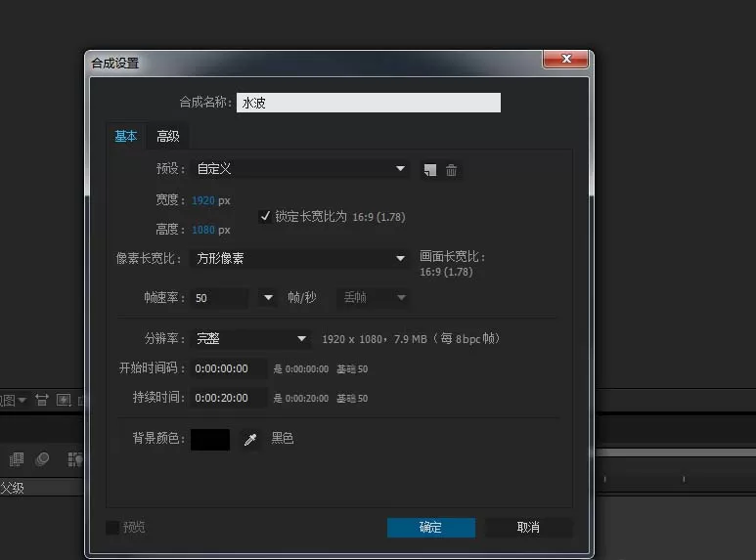Screen dimensions: 756x560
Task: Open the 预设 dropdown
Action: [x=300, y=169]
